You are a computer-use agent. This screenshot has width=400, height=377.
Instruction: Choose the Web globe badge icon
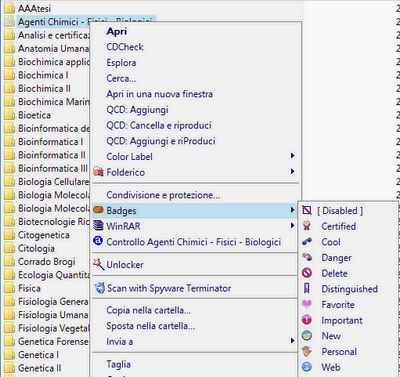coord(307,367)
